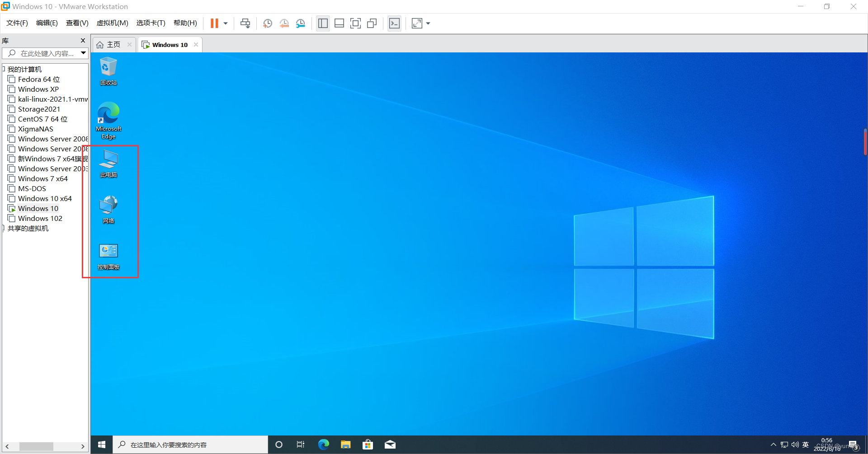The image size is (868, 454).
Task: Send Ctrl+Alt+Del to the guest
Action: click(x=245, y=23)
